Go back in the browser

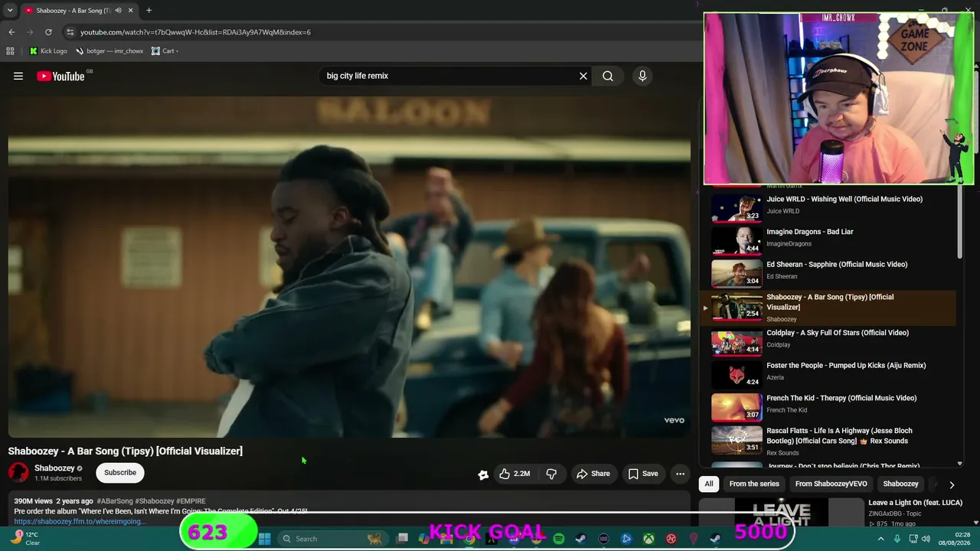pyautogui.click(x=11, y=32)
